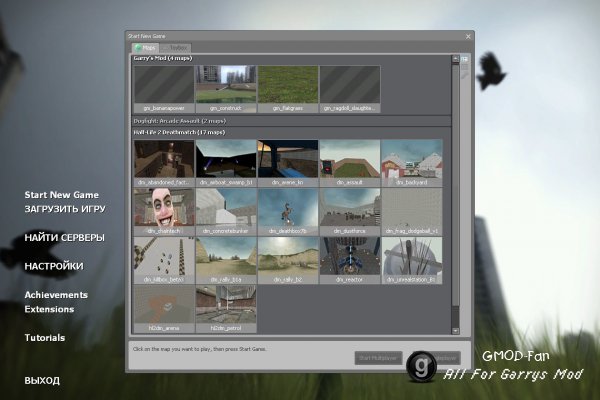Image resolution: width=600 pixels, height=400 pixels.
Task: Choose the dm_frag_dodgeball map
Action: tap(412, 212)
